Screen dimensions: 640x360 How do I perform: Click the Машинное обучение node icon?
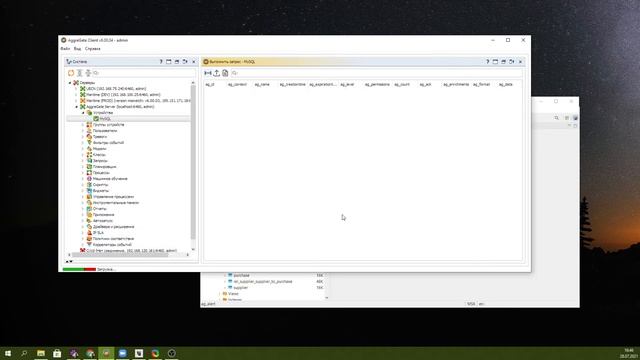(89, 179)
